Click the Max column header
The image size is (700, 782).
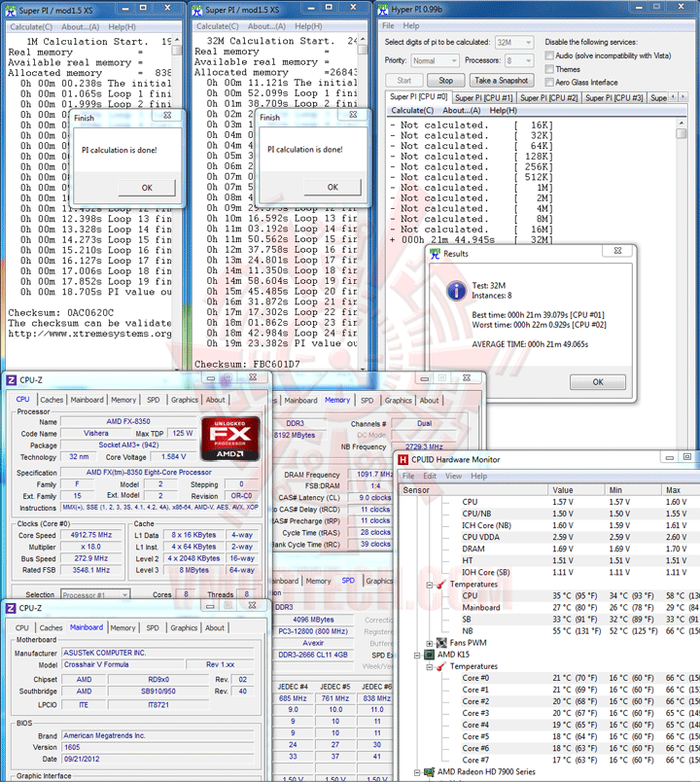pyautogui.click(x=681, y=490)
